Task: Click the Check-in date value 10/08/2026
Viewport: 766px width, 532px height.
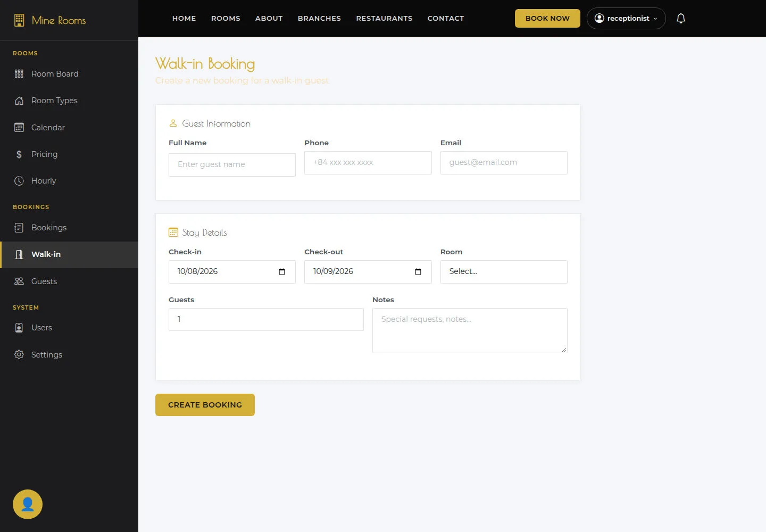Action: [198, 272]
